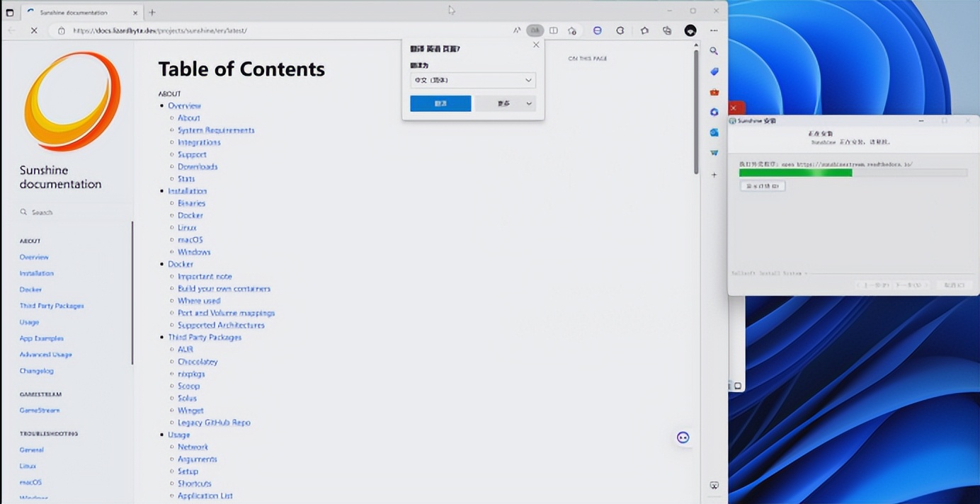Click the plus icon to customize sidebar
This screenshot has width=980, height=504.
tap(714, 174)
